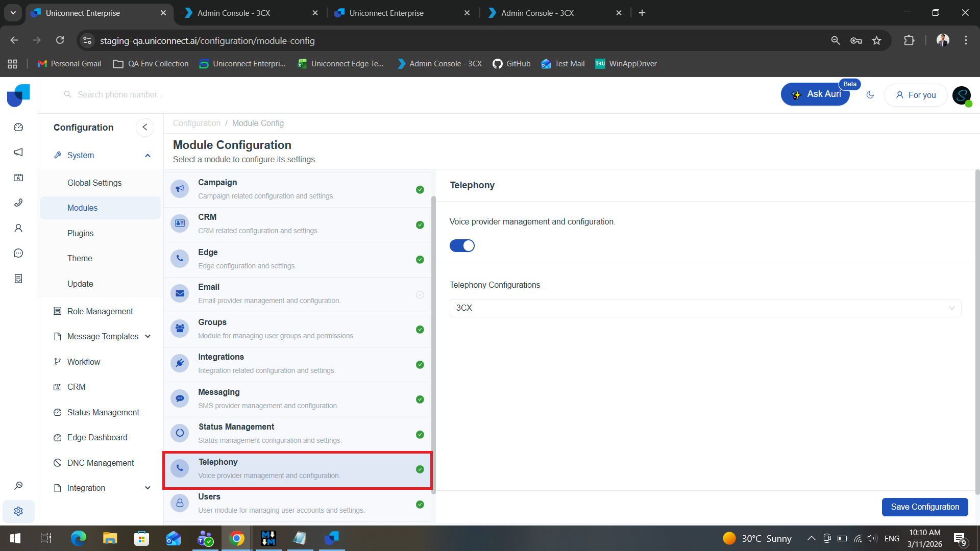
Task: Click the Email module envelope icon
Action: point(180,293)
